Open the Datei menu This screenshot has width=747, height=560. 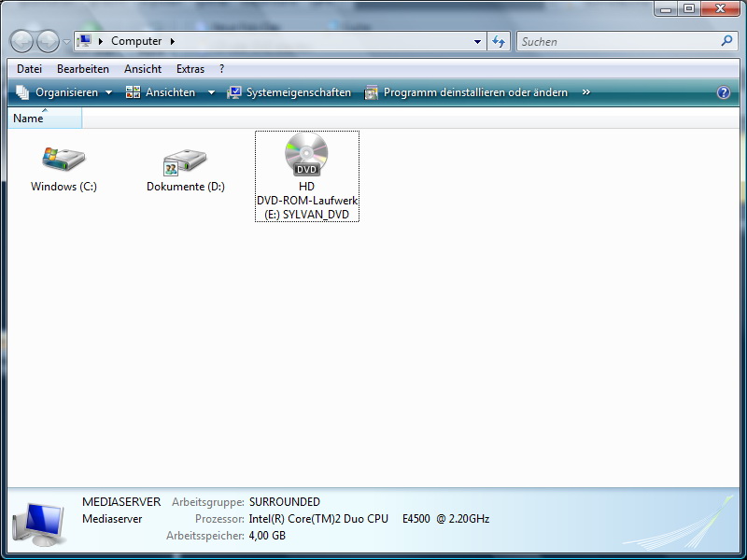click(x=29, y=69)
